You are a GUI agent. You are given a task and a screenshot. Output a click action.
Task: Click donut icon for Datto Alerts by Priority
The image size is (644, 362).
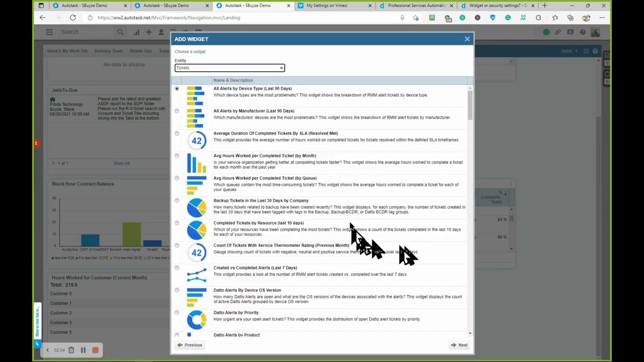click(196, 320)
